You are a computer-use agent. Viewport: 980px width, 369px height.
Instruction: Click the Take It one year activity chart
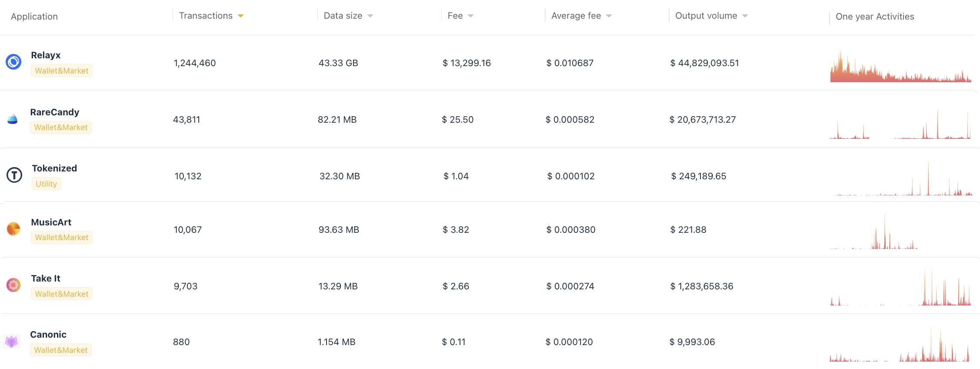coord(900,287)
